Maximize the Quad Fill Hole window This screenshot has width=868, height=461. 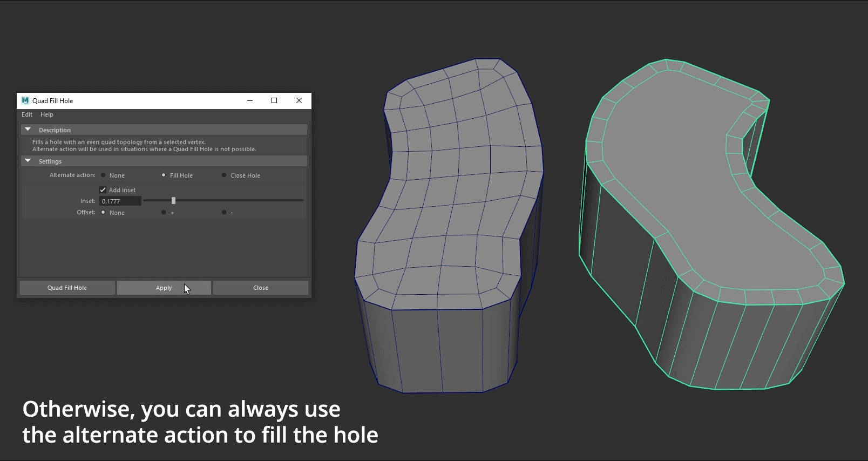274,100
